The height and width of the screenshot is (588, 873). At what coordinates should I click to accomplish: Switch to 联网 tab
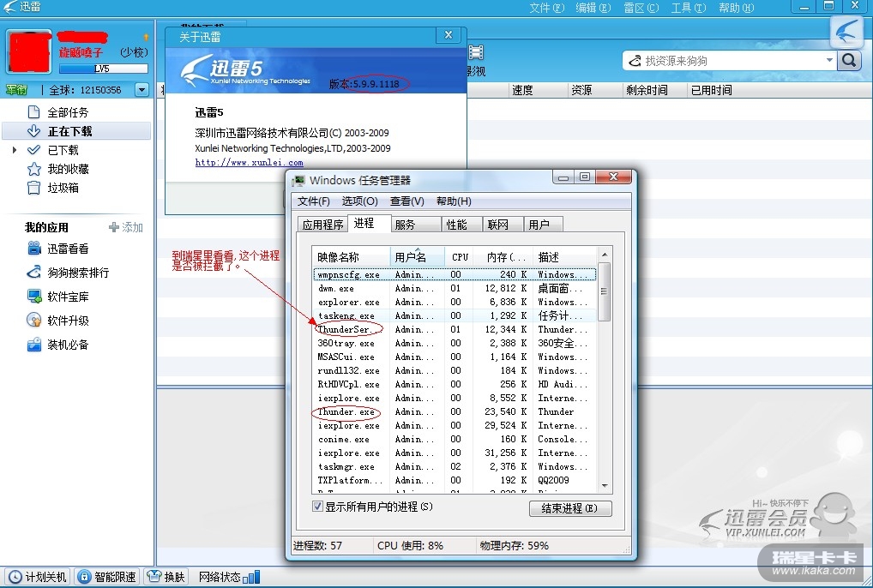coord(503,225)
